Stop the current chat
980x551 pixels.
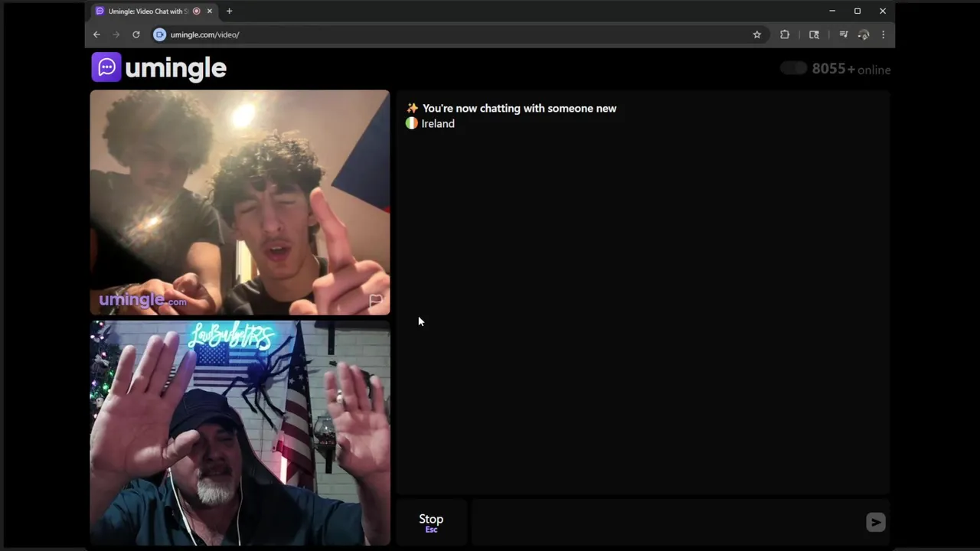[431, 523]
